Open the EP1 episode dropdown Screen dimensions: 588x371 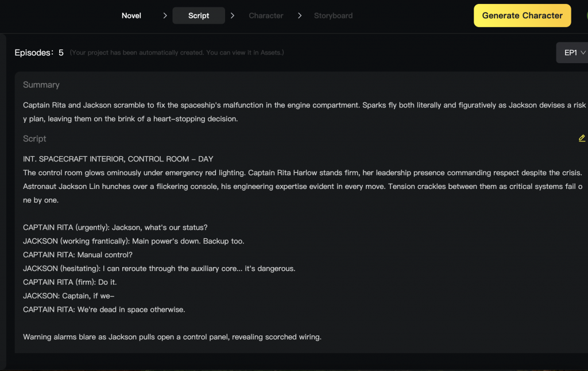[x=574, y=53]
